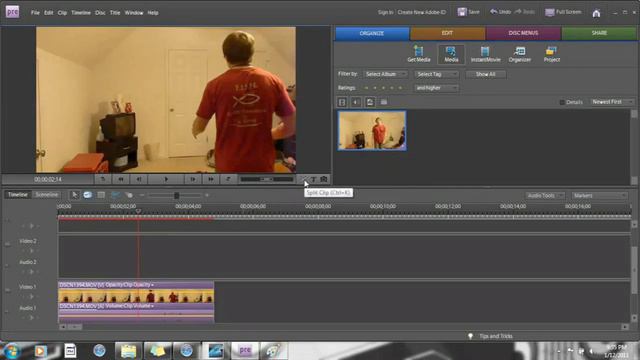Click the Split Clip scissors icon

(x=304, y=179)
